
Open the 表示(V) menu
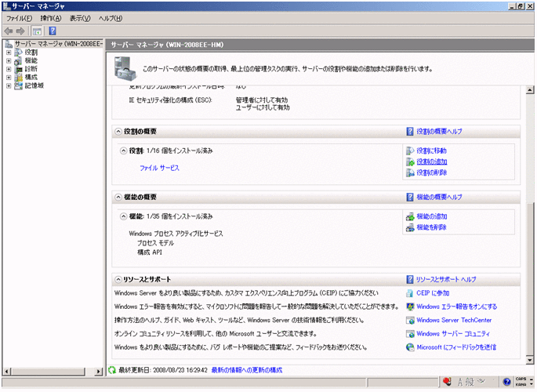point(80,19)
